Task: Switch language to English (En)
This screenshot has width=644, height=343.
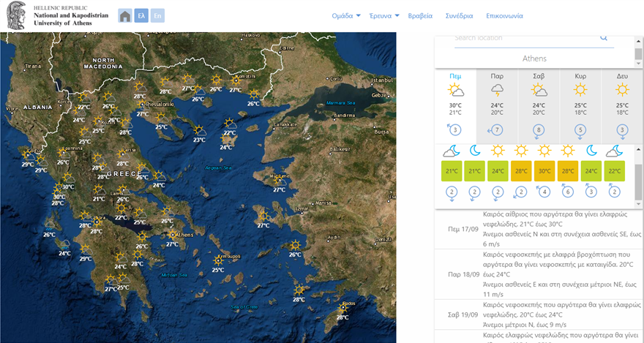Action: (x=157, y=15)
